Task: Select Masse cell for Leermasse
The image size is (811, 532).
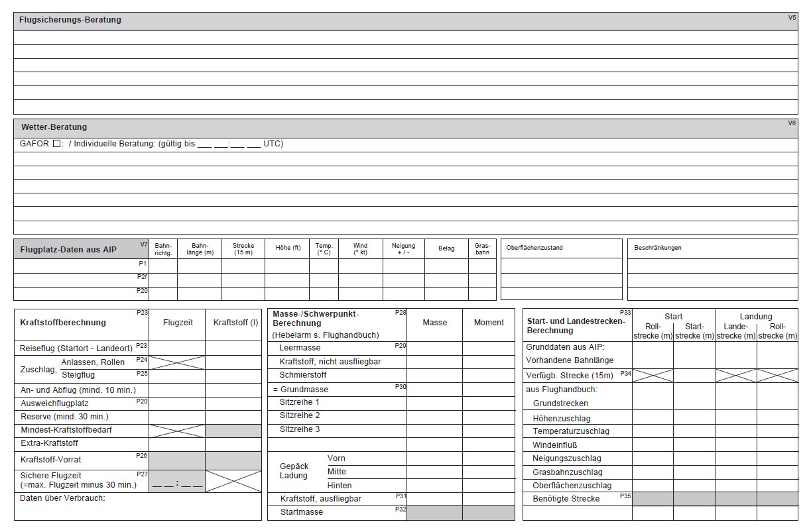Action: [434, 348]
